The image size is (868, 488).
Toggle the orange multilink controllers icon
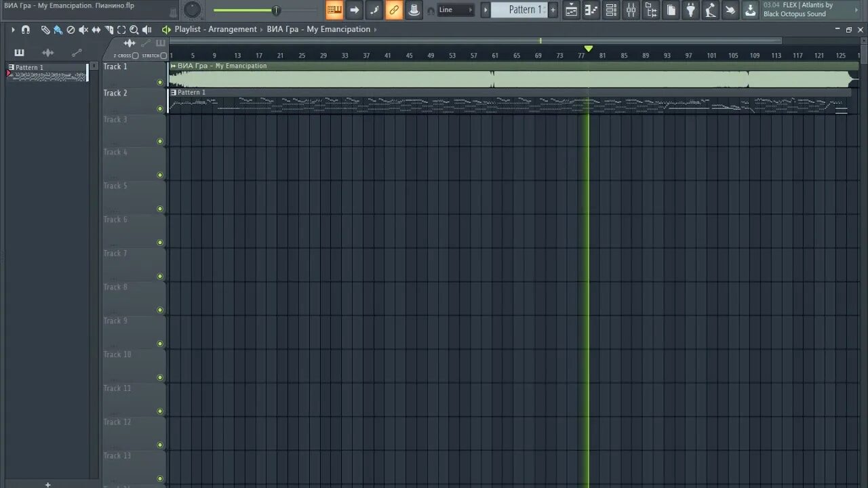[394, 9]
